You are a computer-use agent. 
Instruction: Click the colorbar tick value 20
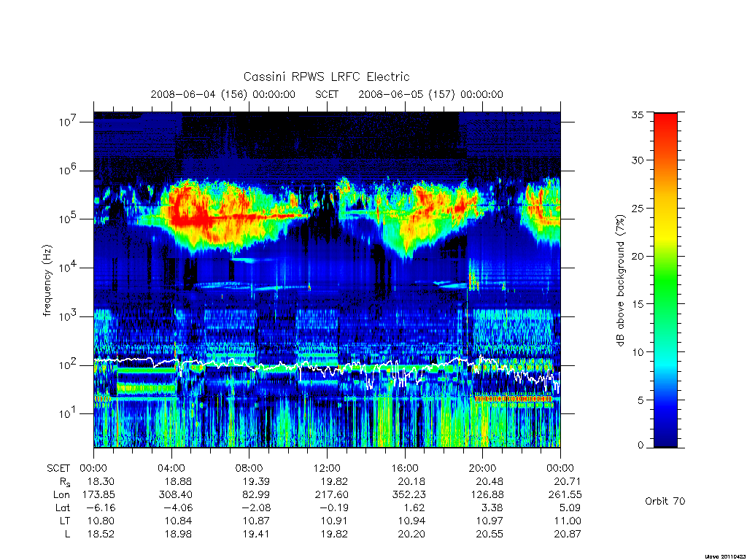[x=638, y=256]
